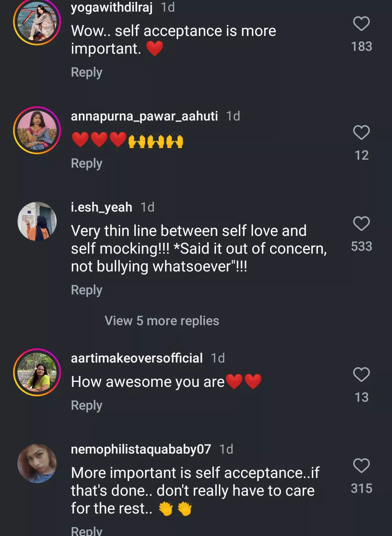392x536 pixels.
Task: Tap aartimakeoversofficial's profile photo
Action: pyautogui.click(x=37, y=372)
